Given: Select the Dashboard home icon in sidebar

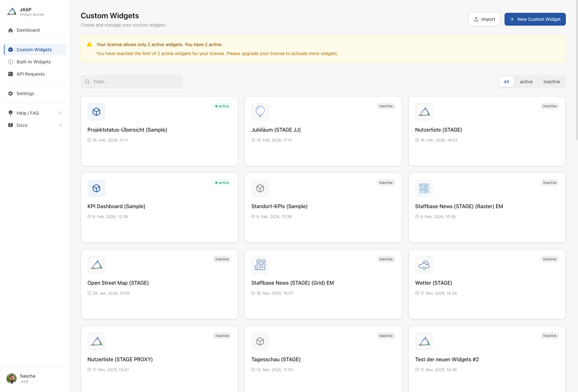Looking at the screenshot, I should [11, 30].
